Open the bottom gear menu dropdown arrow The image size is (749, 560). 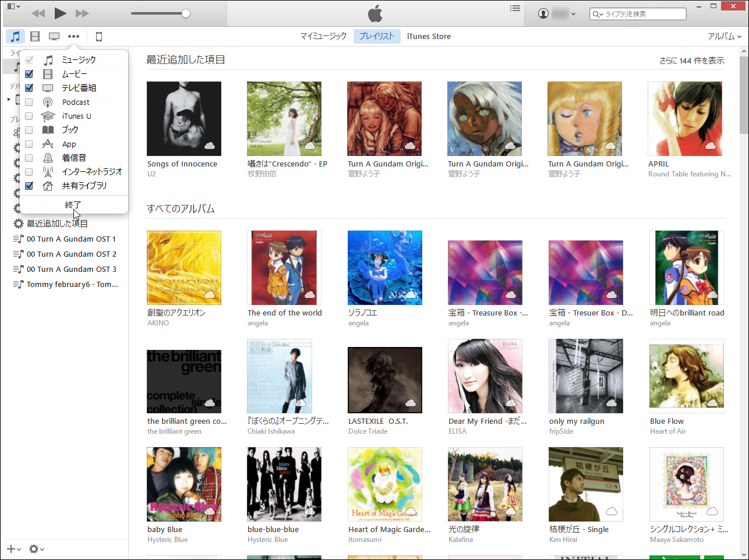pos(42,550)
